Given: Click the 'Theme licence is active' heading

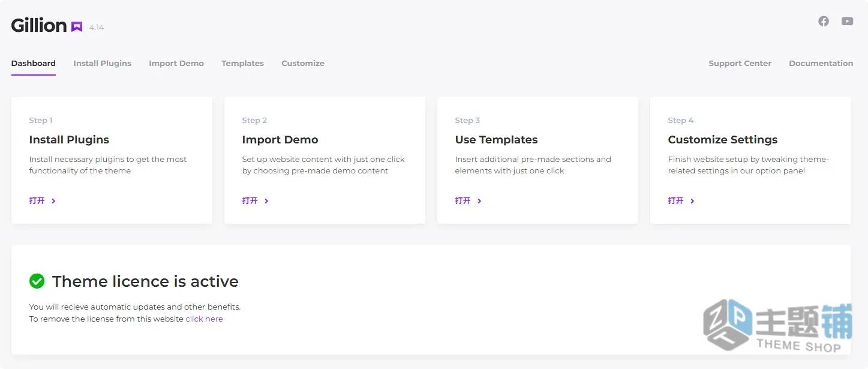Looking at the screenshot, I should [145, 281].
